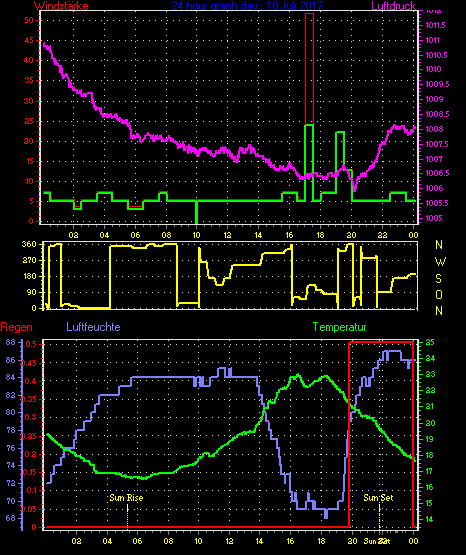466x555 pixels.
Task: Click the dotted Sun Set time marker line
Action: [x=379, y=516]
